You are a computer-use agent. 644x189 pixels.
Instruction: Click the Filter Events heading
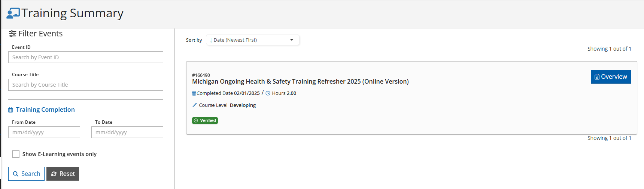click(x=40, y=34)
